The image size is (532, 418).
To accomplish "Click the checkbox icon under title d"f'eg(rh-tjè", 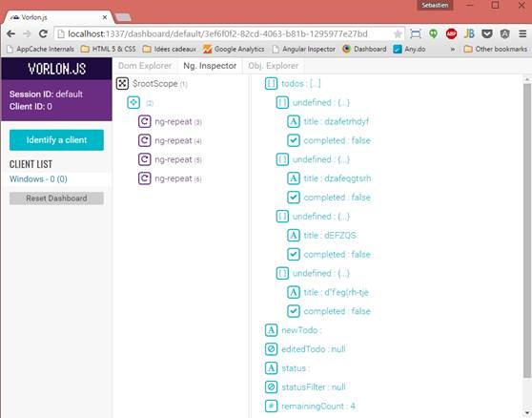I will point(294,311).
